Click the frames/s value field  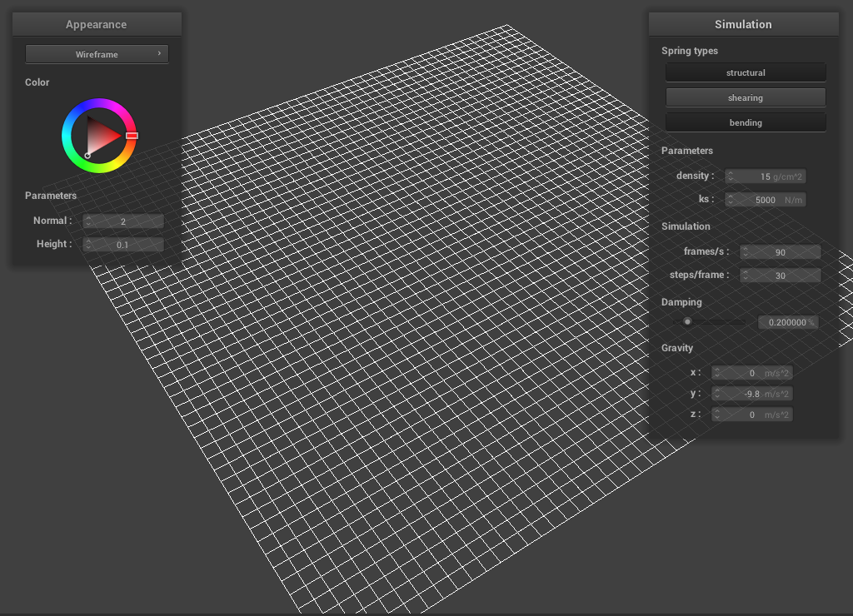[x=781, y=251]
